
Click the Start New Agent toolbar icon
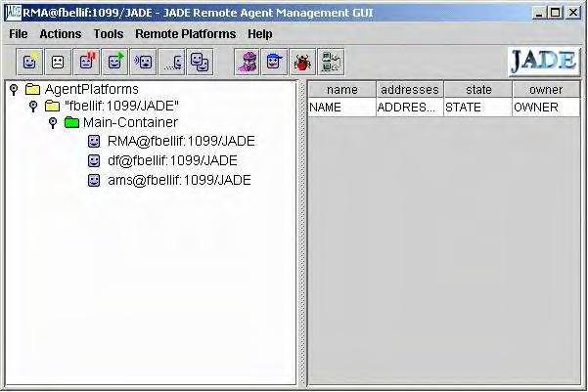[30, 62]
